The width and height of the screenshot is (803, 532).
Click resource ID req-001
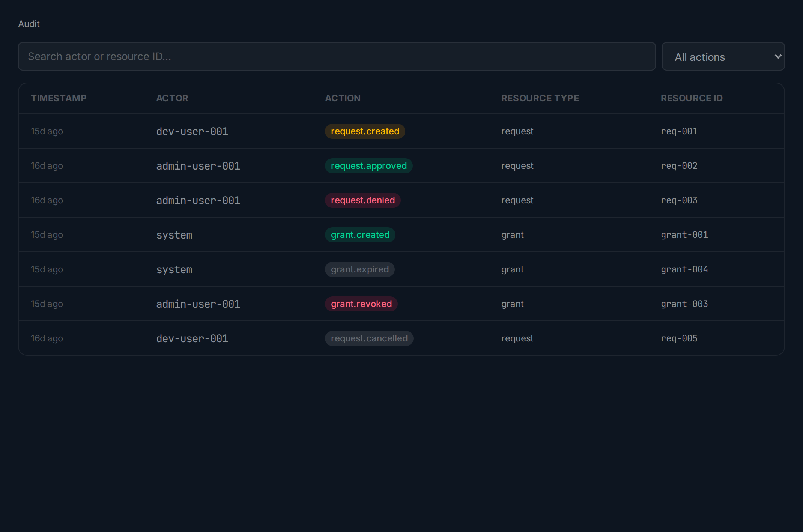coord(679,131)
